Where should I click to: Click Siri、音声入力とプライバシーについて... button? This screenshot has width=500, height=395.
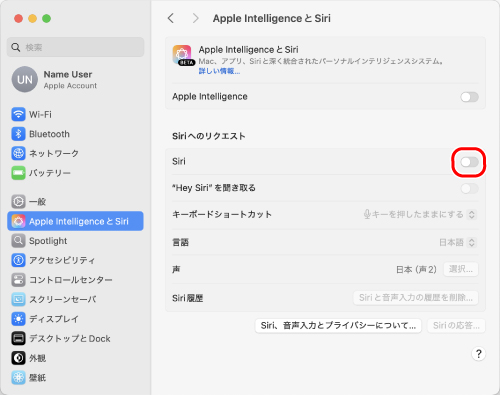coord(338,325)
